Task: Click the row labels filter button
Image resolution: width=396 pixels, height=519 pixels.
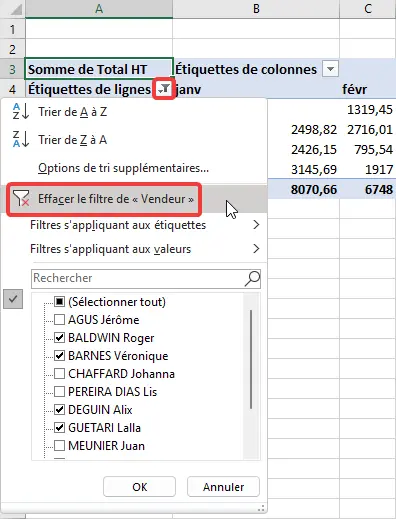Action: [x=164, y=89]
